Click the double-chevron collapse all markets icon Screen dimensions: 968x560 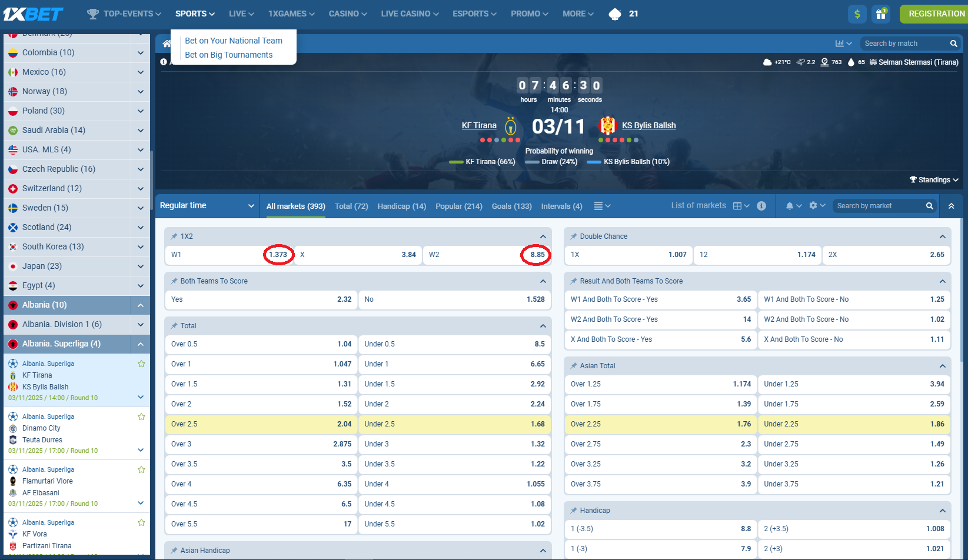point(951,206)
